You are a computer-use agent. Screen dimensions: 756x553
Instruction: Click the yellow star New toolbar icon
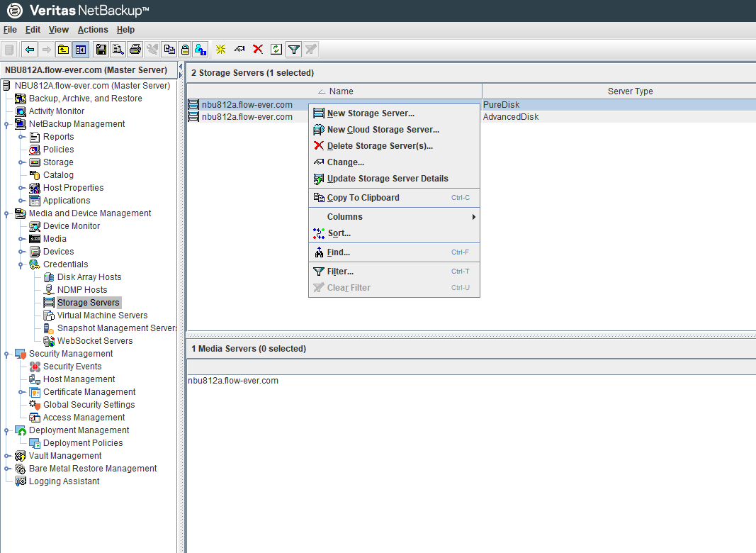221,49
